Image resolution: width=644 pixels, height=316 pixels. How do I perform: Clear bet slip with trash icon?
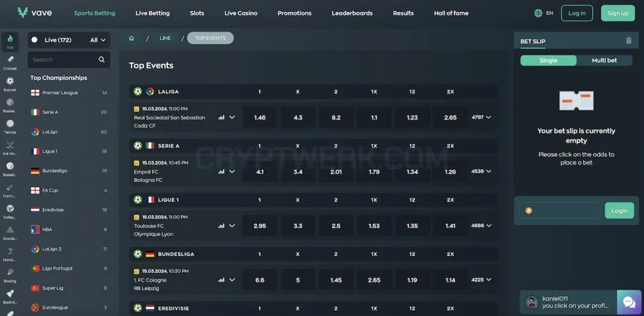(629, 41)
